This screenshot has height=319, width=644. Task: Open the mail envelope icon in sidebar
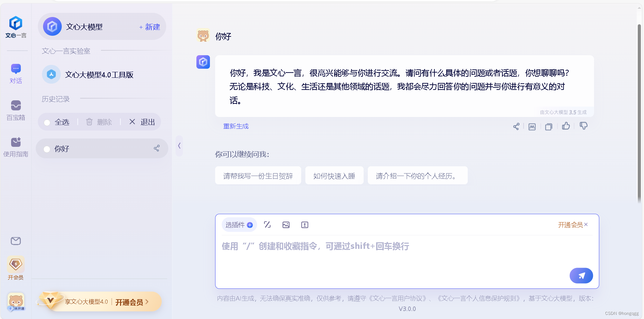click(16, 241)
